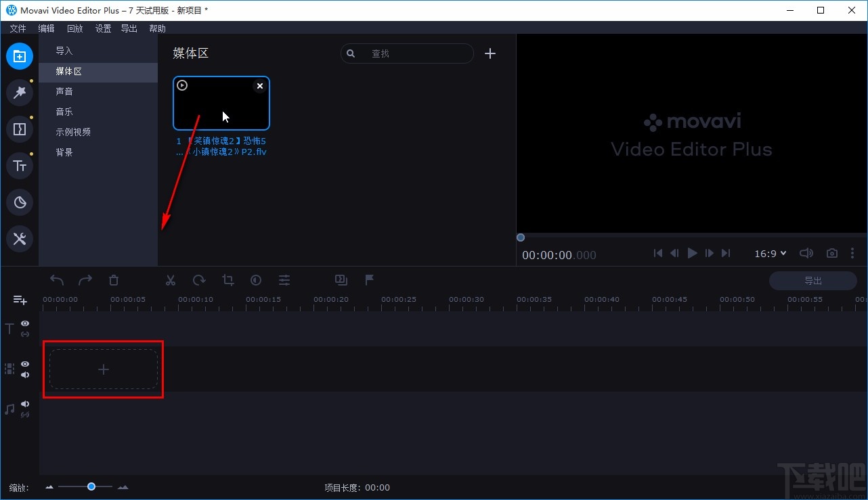Toggle audio track link icon
Screen dimensions: 868x500
[x=25, y=415]
